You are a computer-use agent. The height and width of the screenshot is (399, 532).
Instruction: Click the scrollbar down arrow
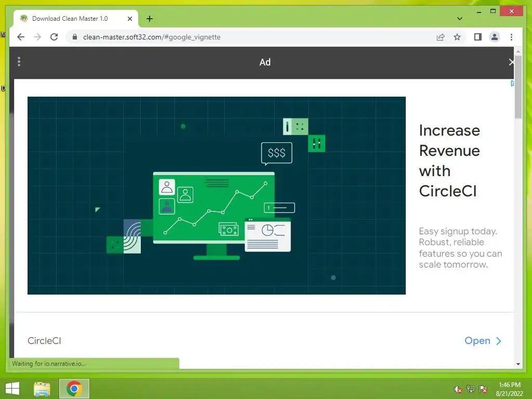(518, 364)
